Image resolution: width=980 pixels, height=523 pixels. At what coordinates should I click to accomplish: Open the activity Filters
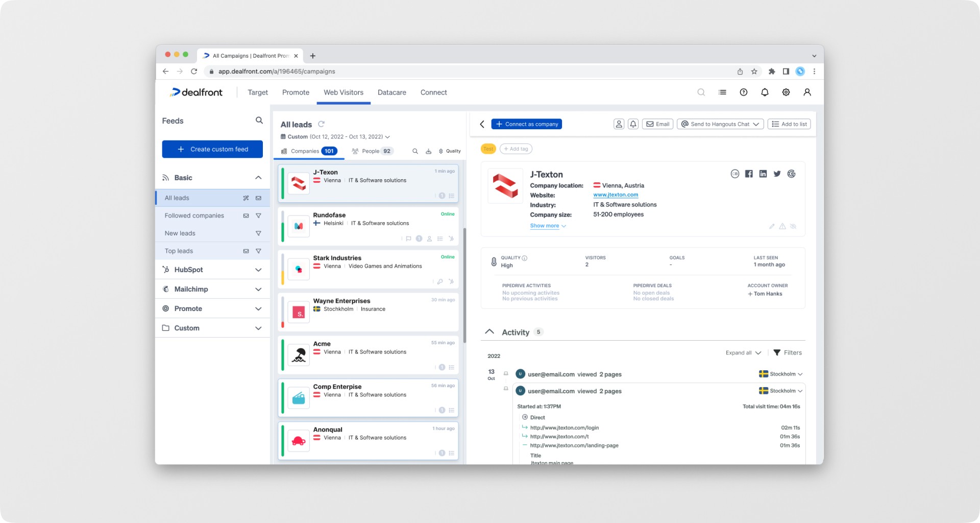click(788, 353)
